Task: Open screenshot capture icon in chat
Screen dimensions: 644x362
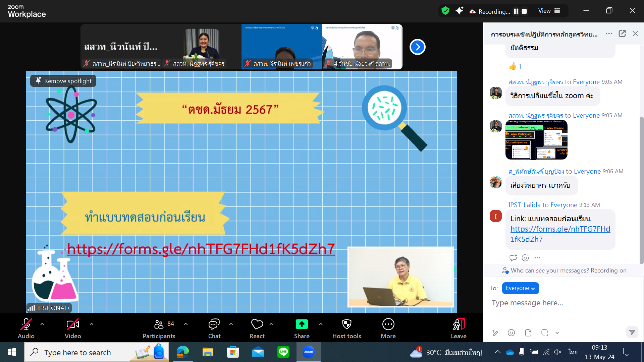Action: coord(545,333)
